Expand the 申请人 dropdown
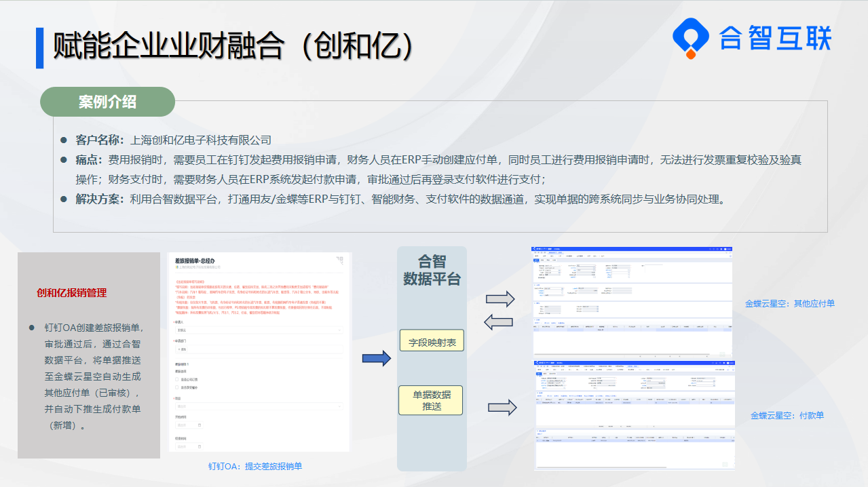This screenshot has width=868, height=487. tap(259, 330)
